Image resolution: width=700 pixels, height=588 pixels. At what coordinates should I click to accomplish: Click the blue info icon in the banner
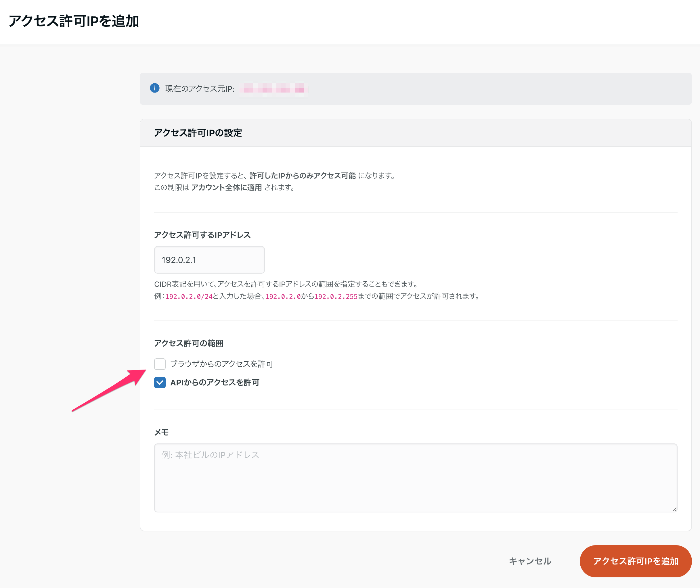point(154,88)
